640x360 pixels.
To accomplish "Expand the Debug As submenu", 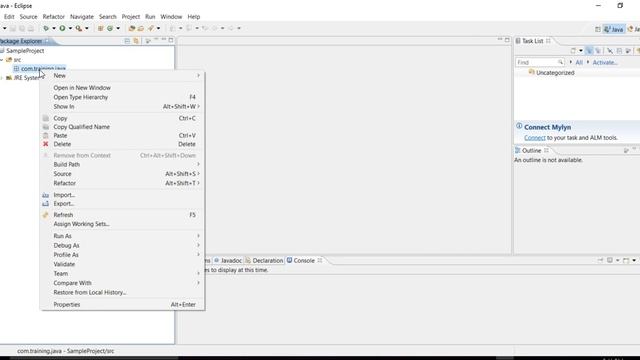I will point(122,245).
